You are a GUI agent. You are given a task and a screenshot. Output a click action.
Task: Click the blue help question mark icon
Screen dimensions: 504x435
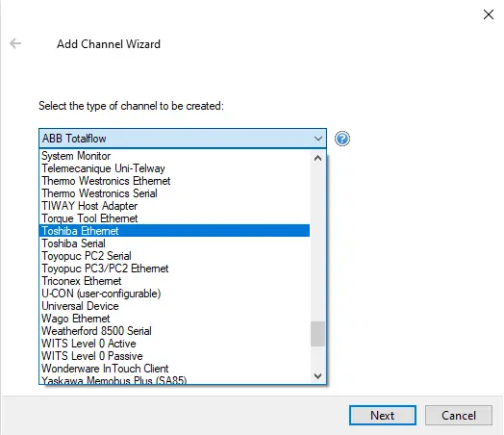pos(342,139)
